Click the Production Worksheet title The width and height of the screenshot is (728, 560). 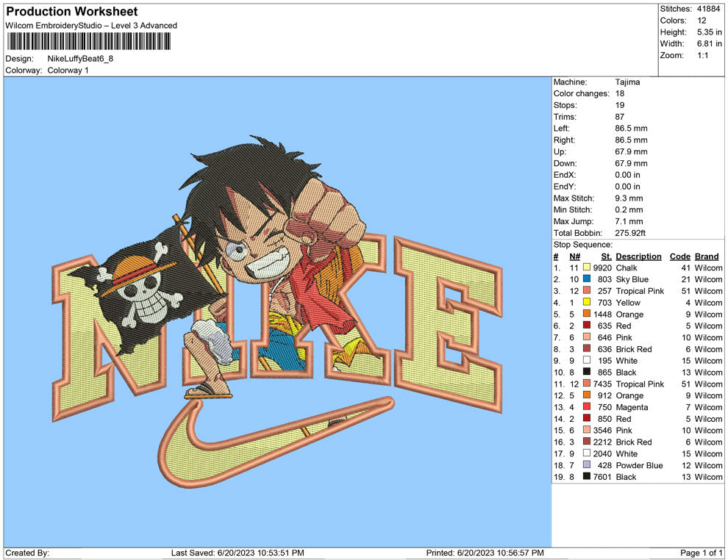(72, 11)
